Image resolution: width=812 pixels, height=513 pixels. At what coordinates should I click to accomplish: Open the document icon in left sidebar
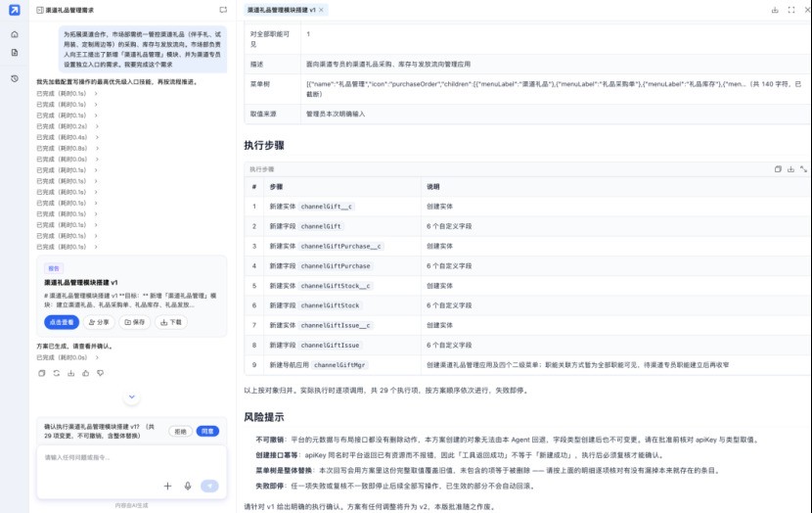(15, 52)
